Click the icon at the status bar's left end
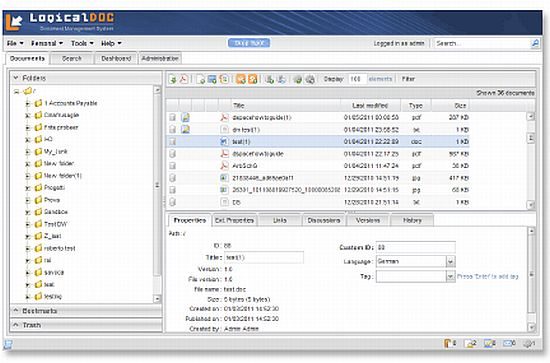550x363 pixels. (x=8, y=344)
